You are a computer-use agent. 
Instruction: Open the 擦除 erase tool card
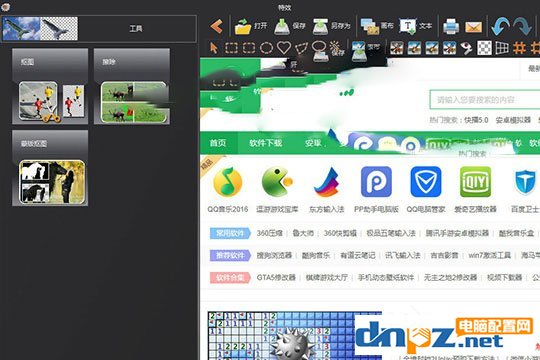click(x=132, y=86)
